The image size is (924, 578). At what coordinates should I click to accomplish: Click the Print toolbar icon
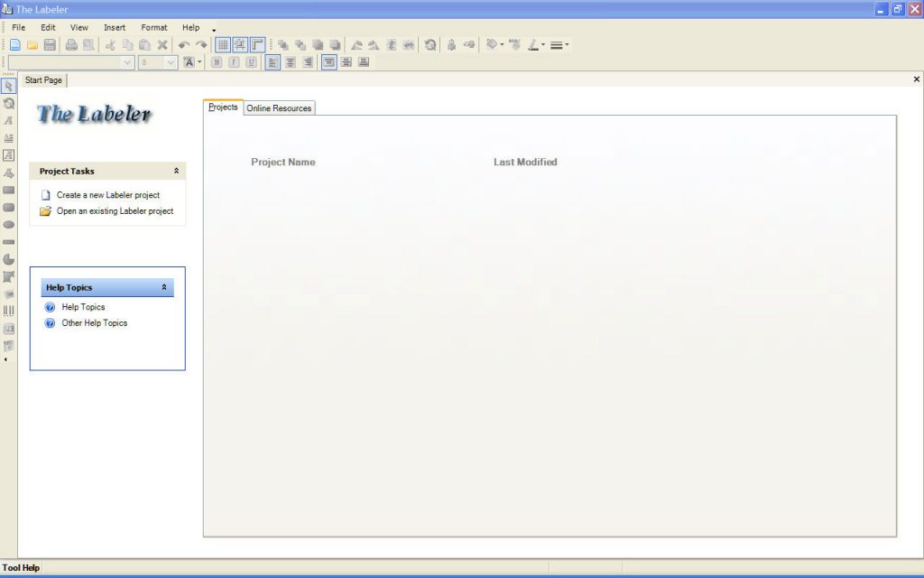coord(71,45)
